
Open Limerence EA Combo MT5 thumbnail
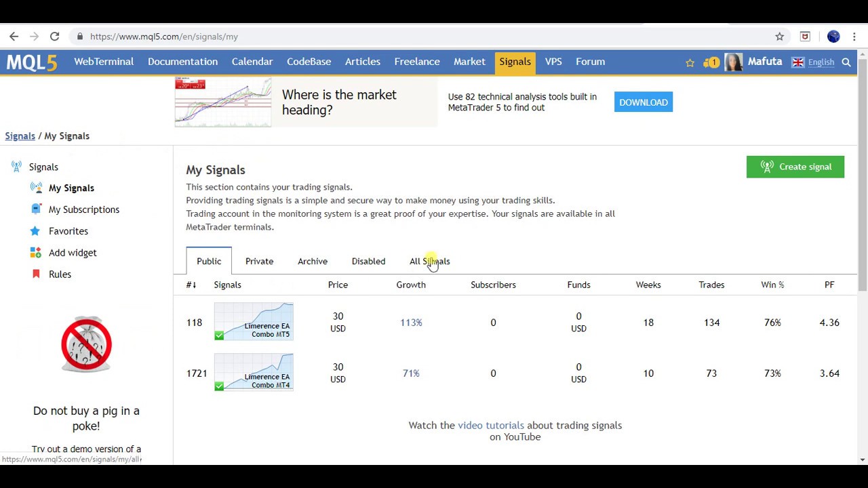[x=254, y=321]
